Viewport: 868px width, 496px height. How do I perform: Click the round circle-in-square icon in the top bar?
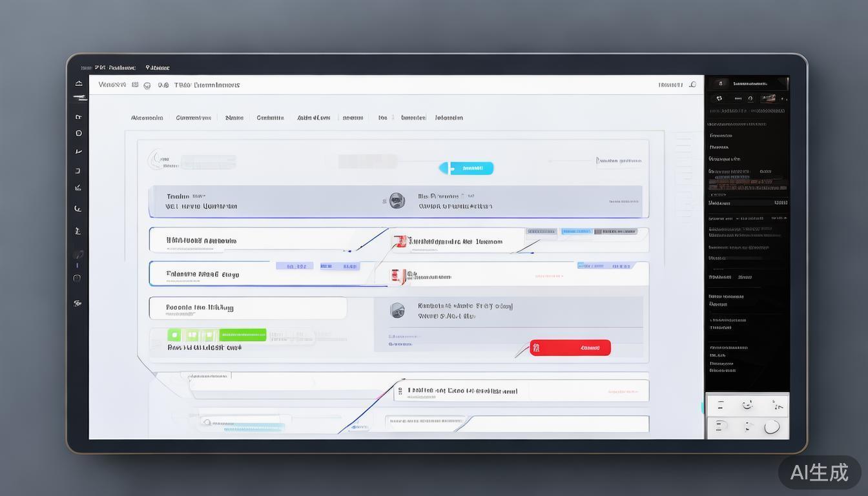pos(147,85)
